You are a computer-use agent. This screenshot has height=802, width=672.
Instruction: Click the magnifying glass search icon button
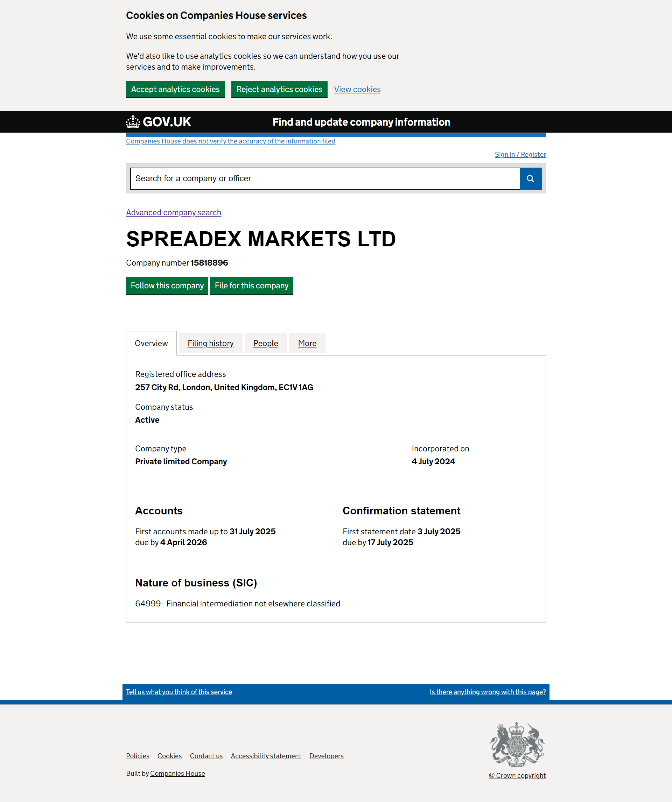pyautogui.click(x=530, y=178)
